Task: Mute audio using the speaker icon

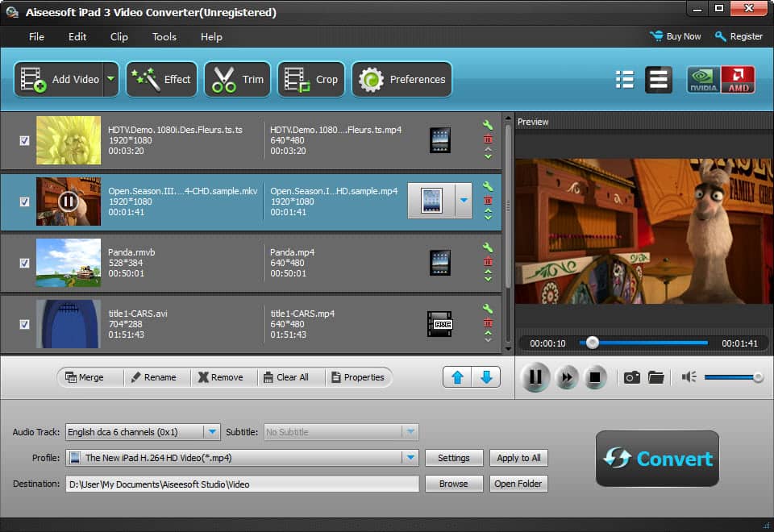Action: 689,377
